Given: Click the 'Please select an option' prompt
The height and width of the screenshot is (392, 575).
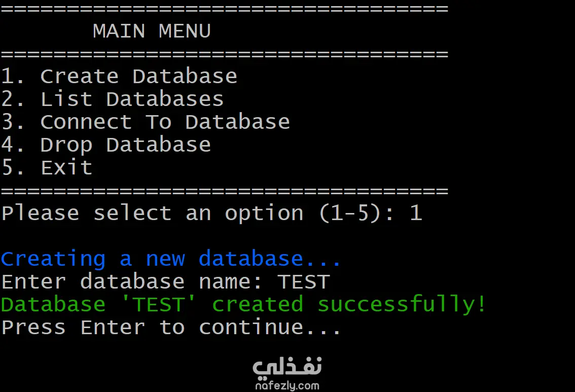Looking at the screenshot, I should tap(152, 213).
